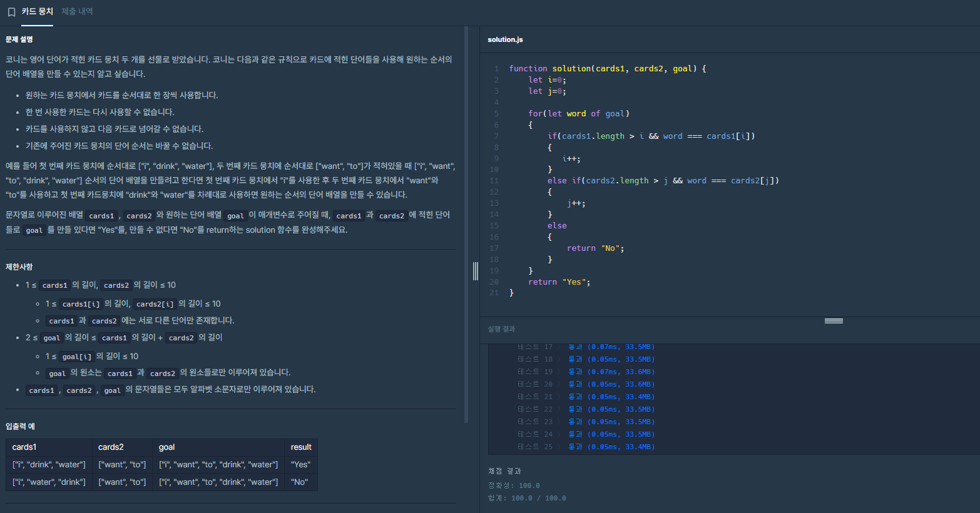
Task: Click the problem description scrollbar
Action: pos(466,225)
